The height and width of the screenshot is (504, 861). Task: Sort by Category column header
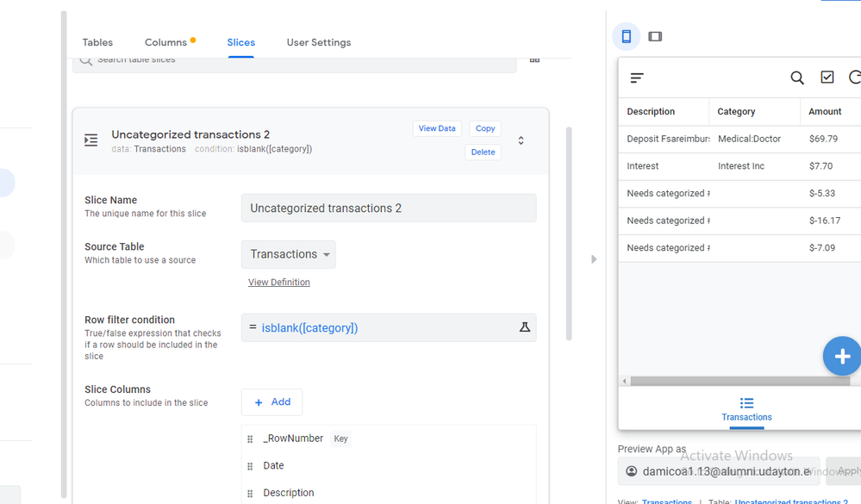(736, 111)
